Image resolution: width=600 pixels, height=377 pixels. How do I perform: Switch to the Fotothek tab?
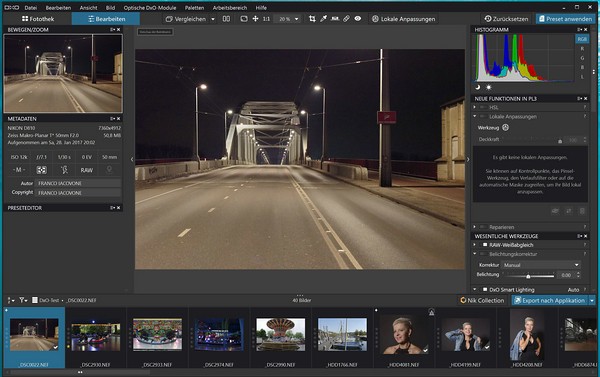tap(38, 19)
